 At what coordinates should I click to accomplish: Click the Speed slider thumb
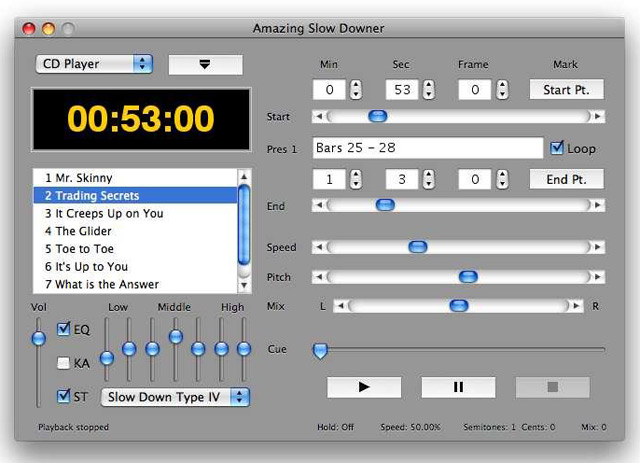(x=418, y=247)
